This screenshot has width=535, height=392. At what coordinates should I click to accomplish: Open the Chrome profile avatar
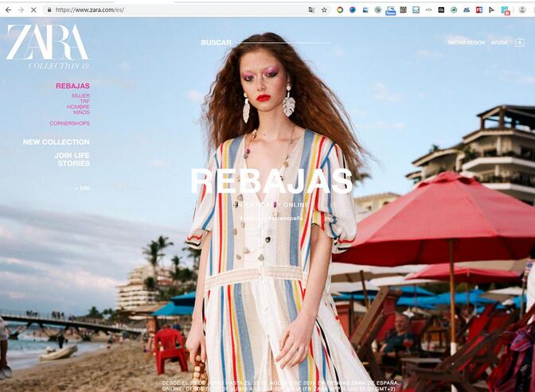pyautogui.click(x=522, y=10)
